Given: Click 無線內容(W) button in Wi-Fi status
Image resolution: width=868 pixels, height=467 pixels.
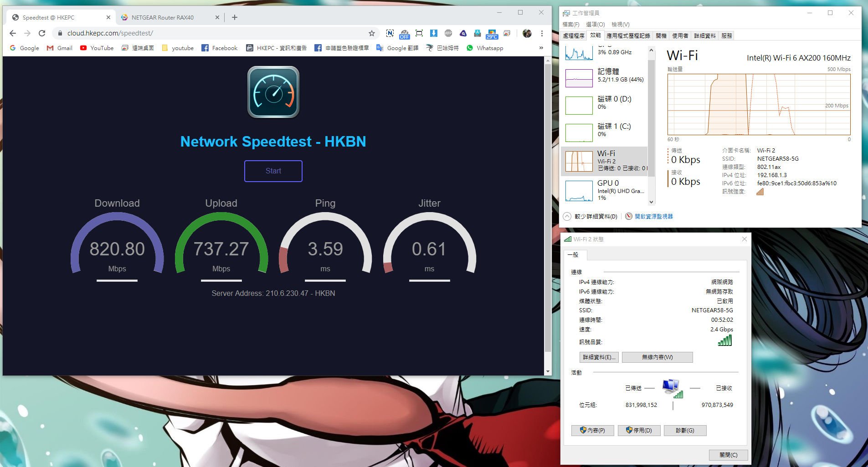Looking at the screenshot, I should coord(657,357).
